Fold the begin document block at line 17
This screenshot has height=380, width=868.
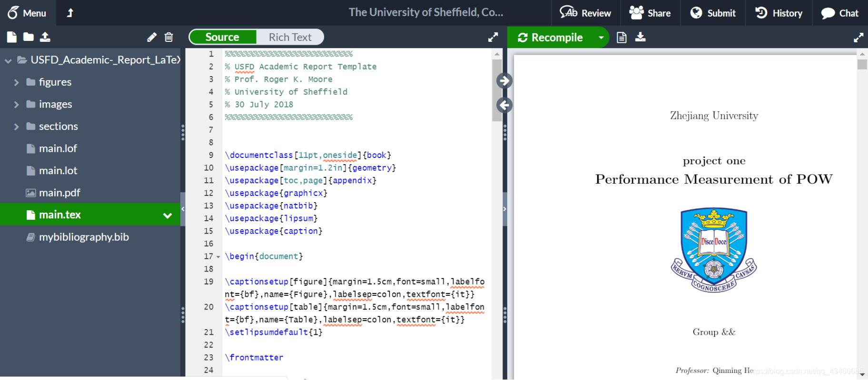click(218, 257)
